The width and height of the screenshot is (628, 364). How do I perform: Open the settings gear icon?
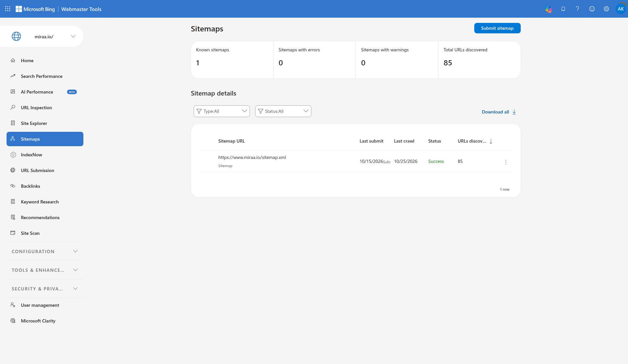(606, 9)
